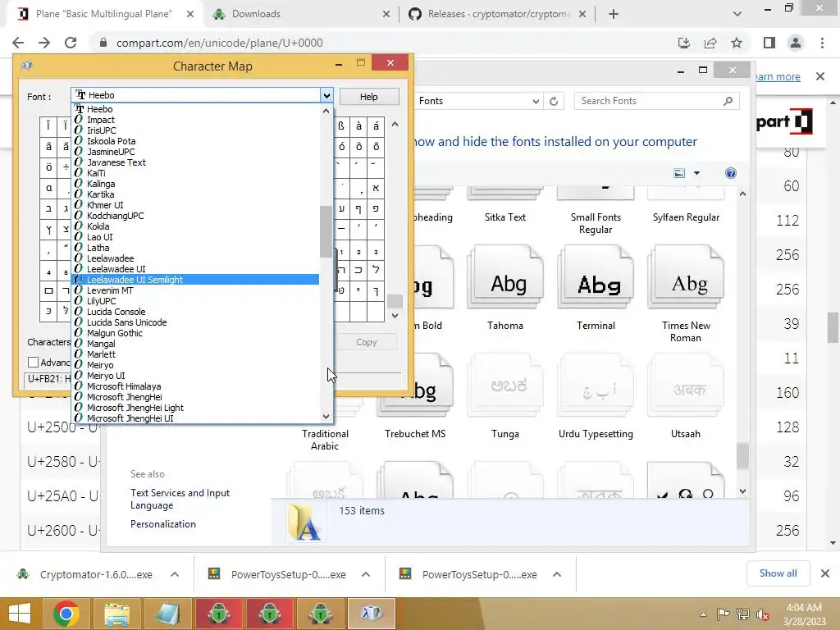The image size is (840, 630).
Task: Select the Plane Basic Multilingual Plane tab
Action: [x=103, y=14]
